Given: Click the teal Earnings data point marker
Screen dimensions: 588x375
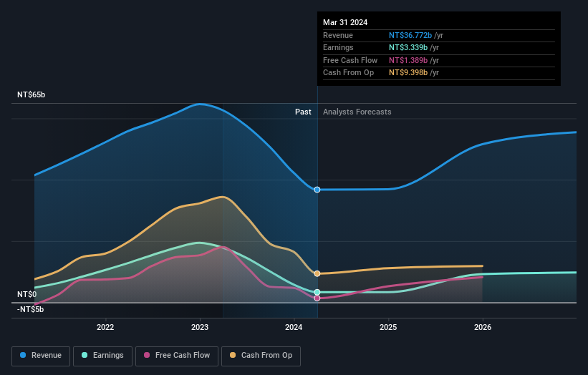Looking at the screenshot, I should [x=317, y=292].
